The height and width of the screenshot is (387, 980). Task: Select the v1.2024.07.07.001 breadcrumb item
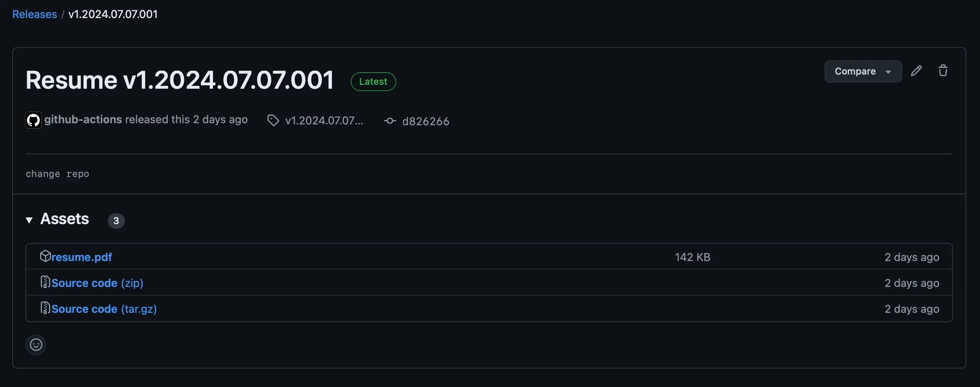point(113,14)
